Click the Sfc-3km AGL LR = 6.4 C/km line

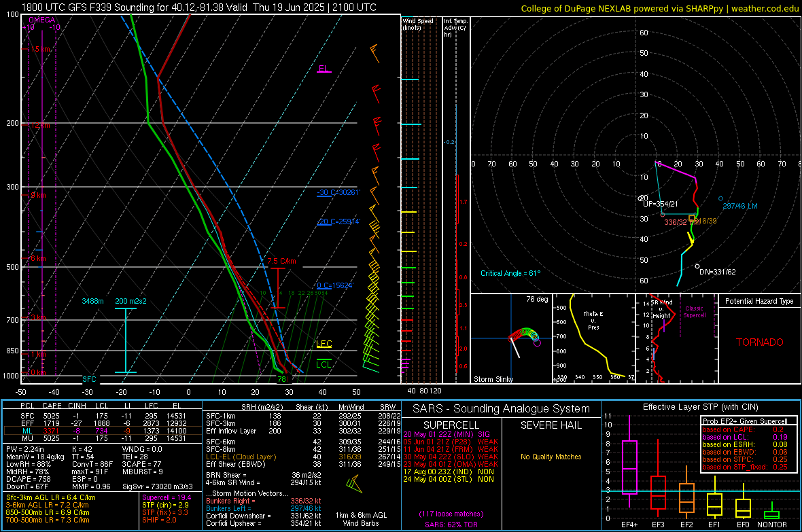tap(51, 497)
